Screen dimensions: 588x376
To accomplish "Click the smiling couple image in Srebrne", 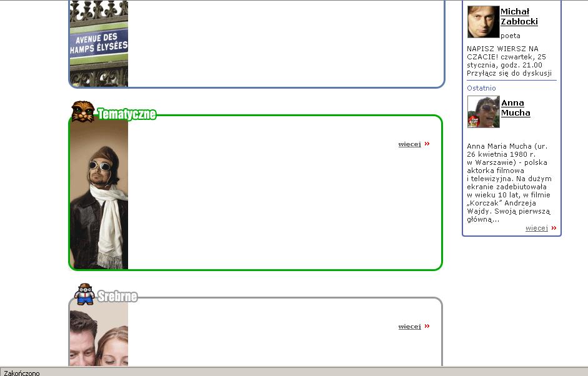I will tap(99, 338).
